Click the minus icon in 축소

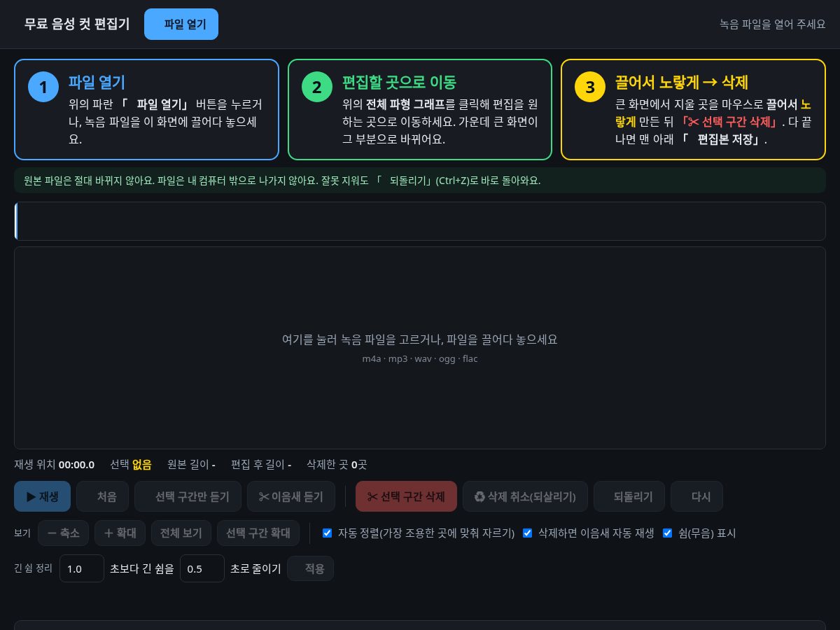tap(52, 533)
